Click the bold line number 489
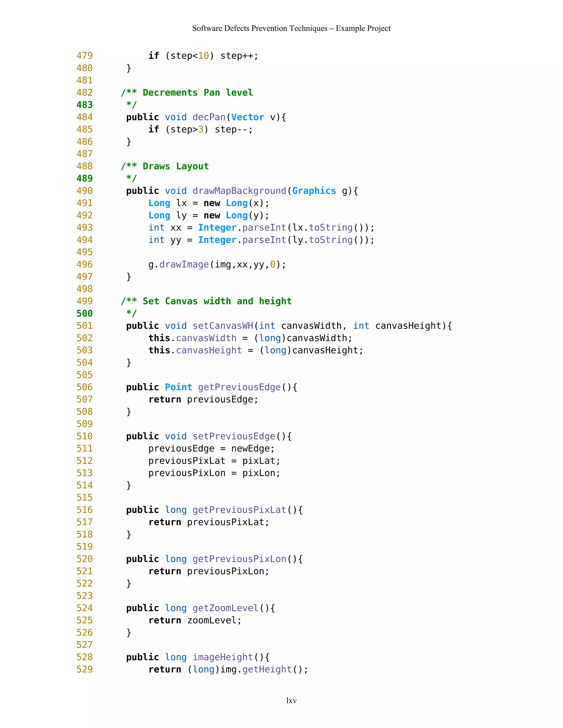563x728 pixels. click(85, 178)
